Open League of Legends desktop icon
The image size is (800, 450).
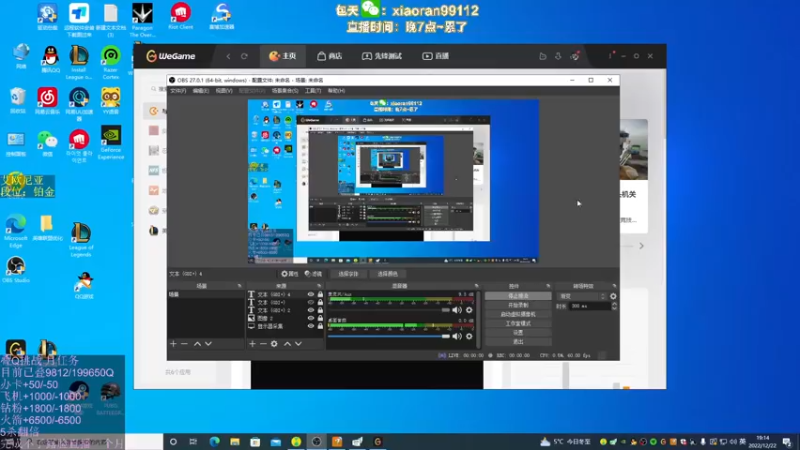pyautogui.click(x=81, y=239)
